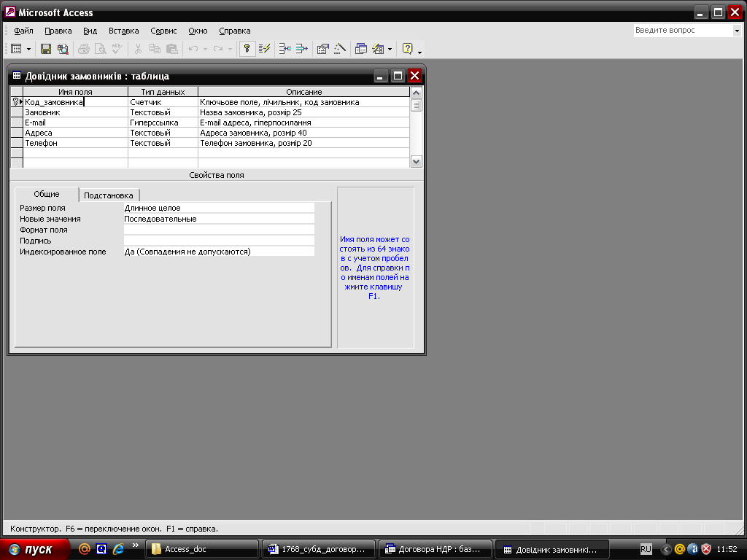Open the Properties sheet icon

click(x=322, y=49)
